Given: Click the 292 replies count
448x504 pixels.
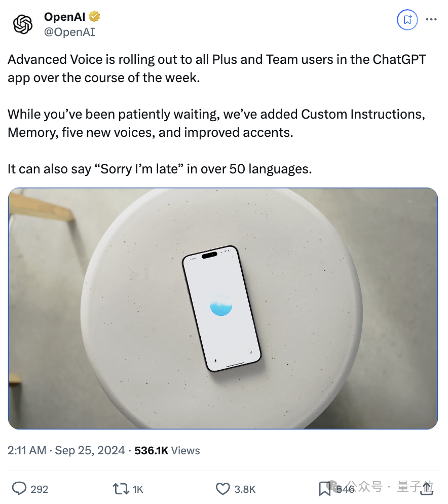Looking at the screenshot, I should 39,489.
